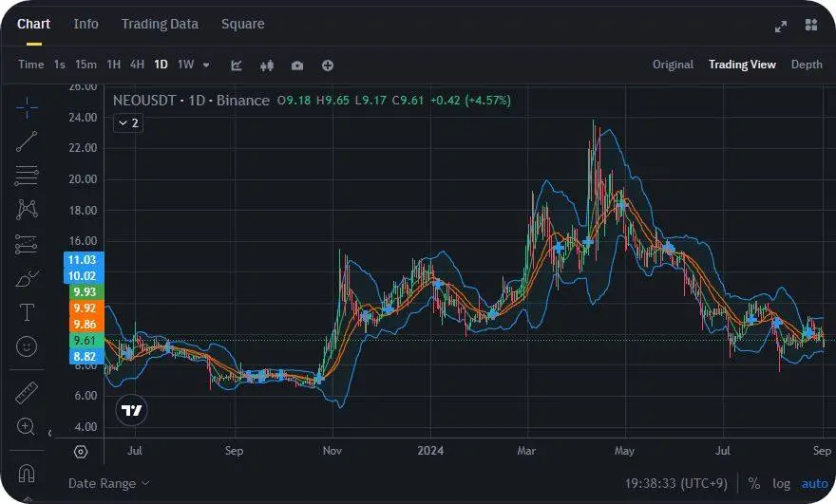
Task: Toggle auto scale mode
Action: [x=814, y=483]
